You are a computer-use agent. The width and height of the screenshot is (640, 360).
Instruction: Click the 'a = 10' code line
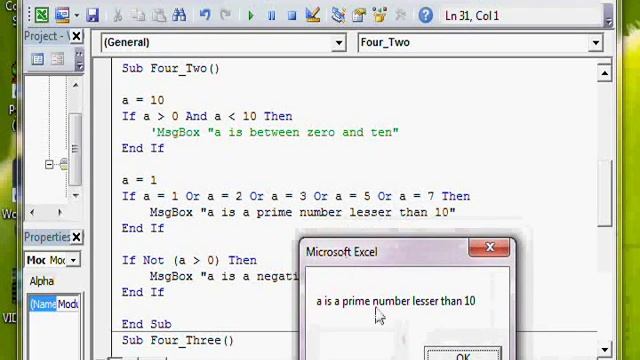(x=143, y=100)
